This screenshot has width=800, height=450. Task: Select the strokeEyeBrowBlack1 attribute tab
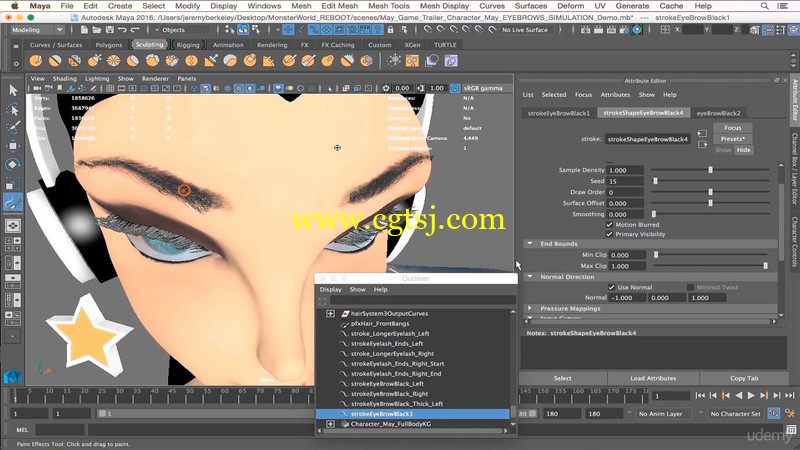559,113
